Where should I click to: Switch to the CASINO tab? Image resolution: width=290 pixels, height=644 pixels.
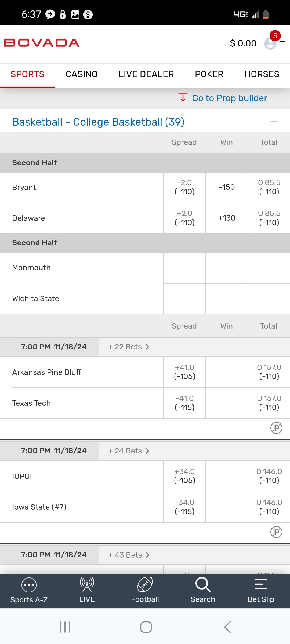pyautogui.click(x=81, y=74)
